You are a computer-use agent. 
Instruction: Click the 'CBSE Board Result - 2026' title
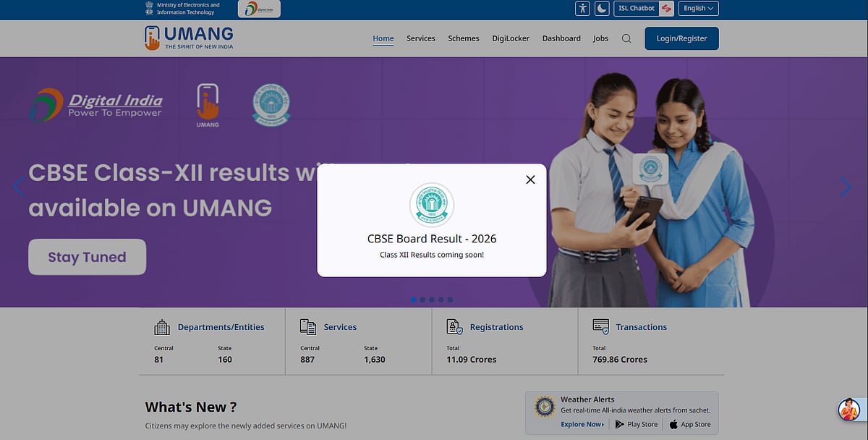pyautogui.click(x=432, y=239)
